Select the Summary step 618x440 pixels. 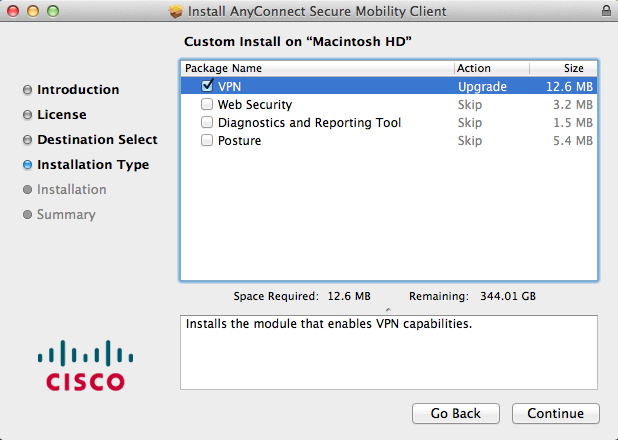(x=66, y=214)
